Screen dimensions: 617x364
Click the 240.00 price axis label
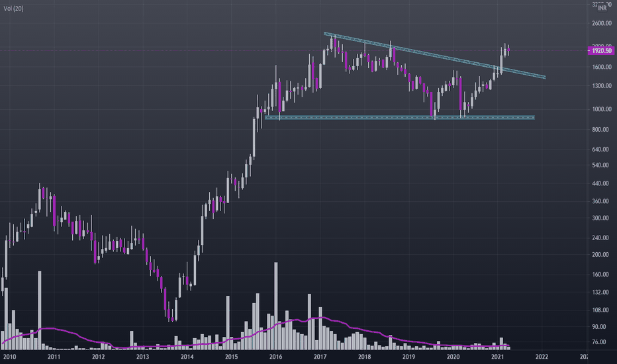click(x=600, y=238)
